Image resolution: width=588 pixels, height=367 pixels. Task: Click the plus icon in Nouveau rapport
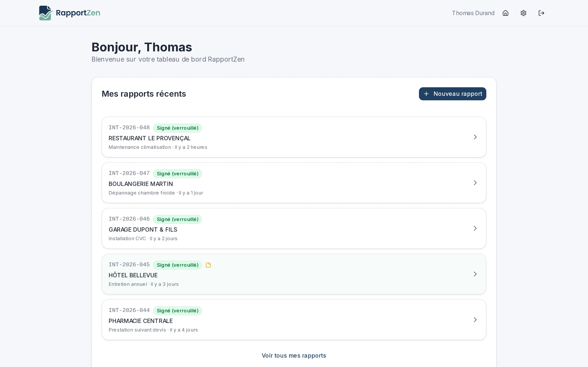tap(426, 94)
